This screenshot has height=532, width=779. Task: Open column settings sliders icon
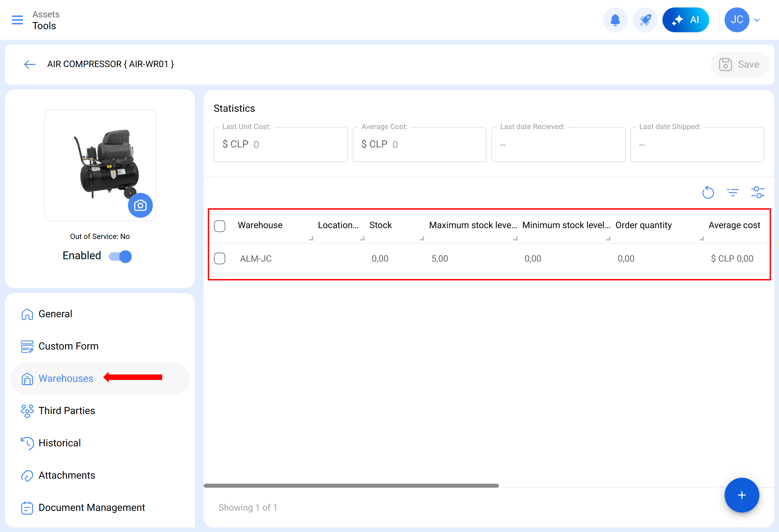pos(758,192)
